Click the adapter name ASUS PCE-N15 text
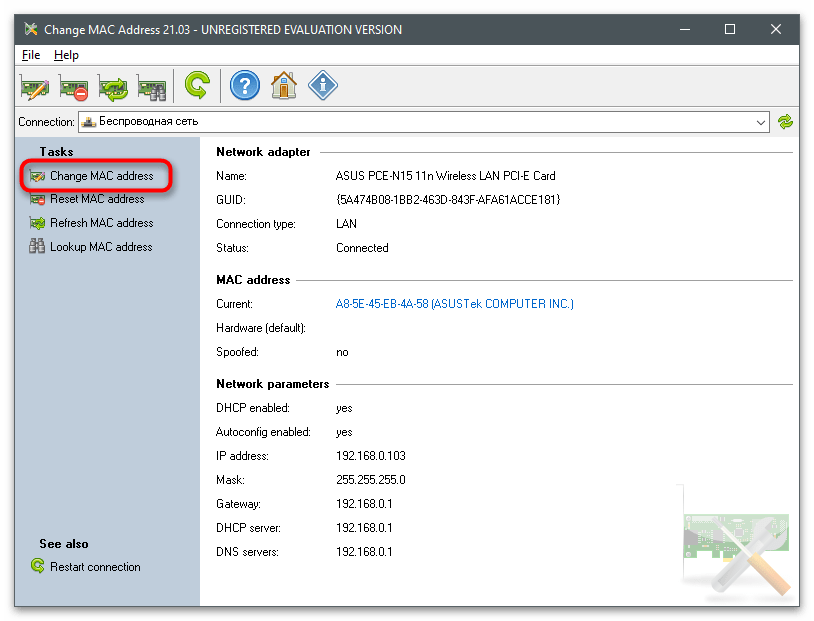Image resolution: width=814 pixels, height=621 pixels. 445,176
